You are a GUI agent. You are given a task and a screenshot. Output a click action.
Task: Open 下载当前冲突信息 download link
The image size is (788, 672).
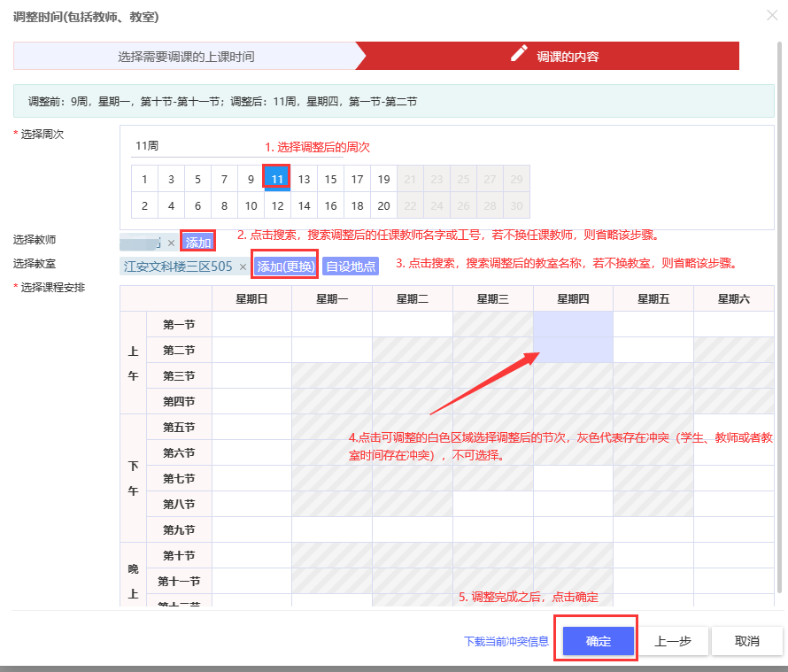(506, 642)
